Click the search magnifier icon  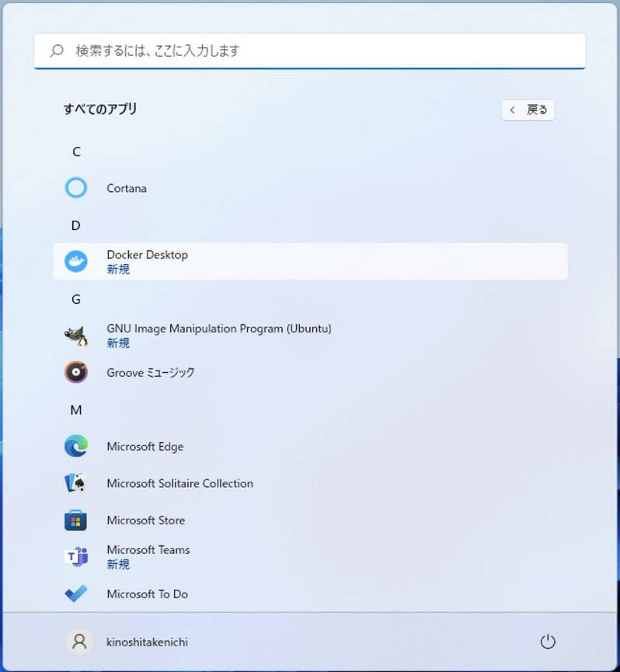coord(57,50)
